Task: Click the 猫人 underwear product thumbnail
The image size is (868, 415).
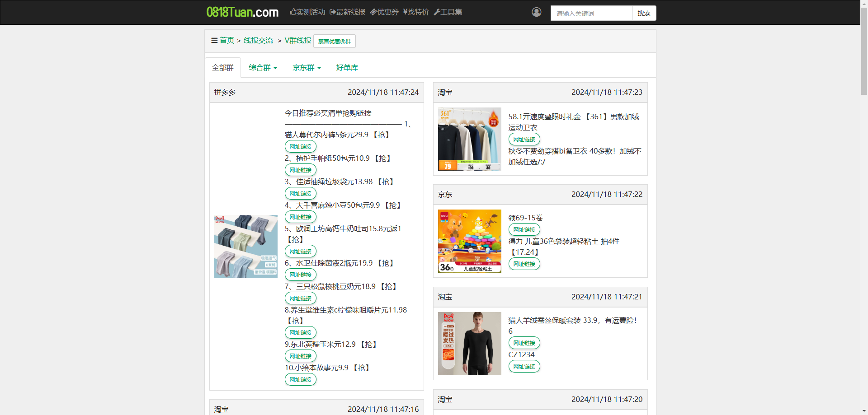Action: pyautogui.click(x=245, y=247)
